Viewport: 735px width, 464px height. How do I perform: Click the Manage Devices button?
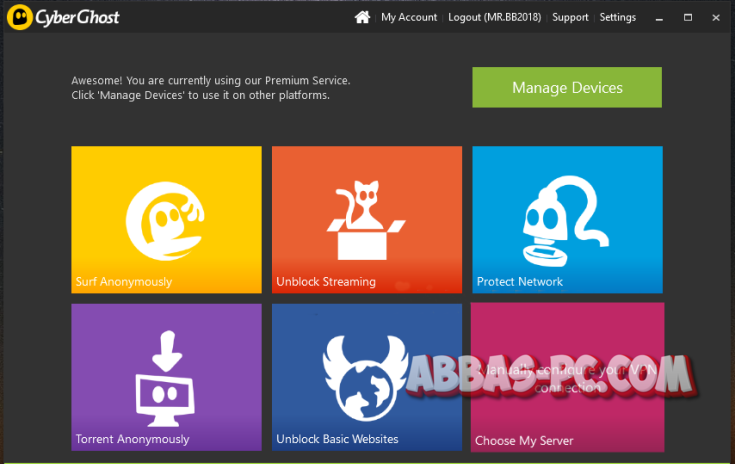click(x=567, y=87)
